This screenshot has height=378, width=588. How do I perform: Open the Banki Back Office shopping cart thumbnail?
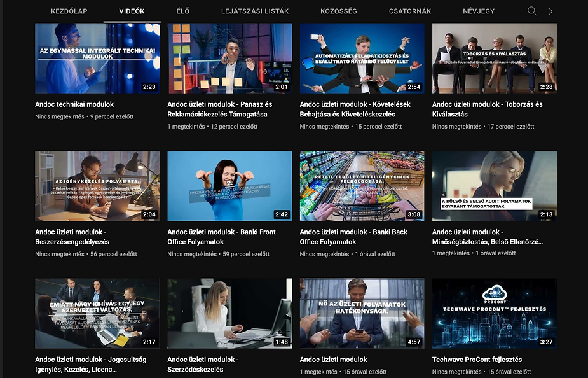(x=362, y=186)
